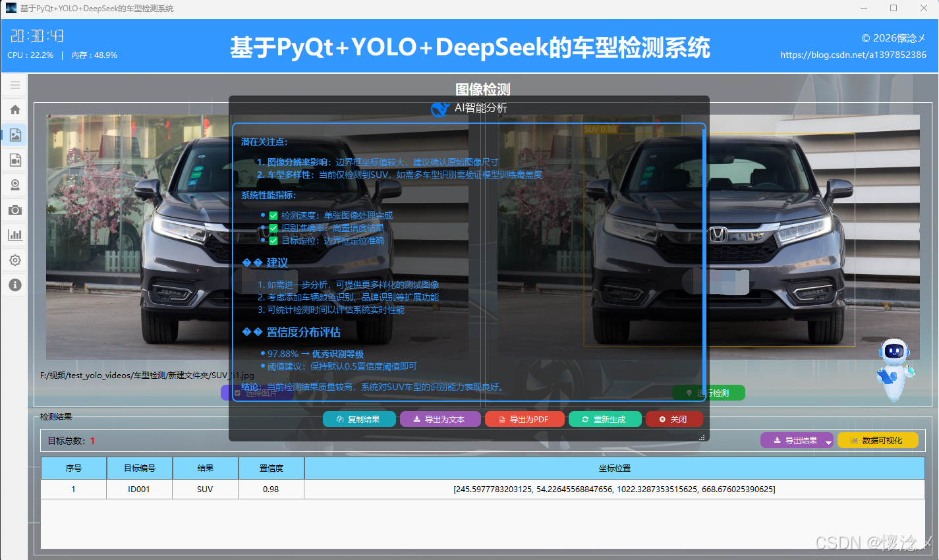Select the 目标编号 column header
The height and width of the screenshot is (560, 939).
pos(140,468)
